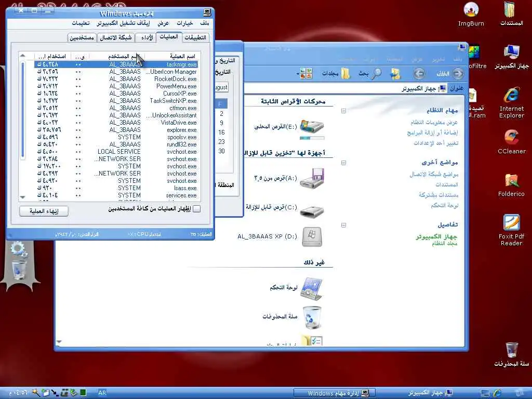Screen dimensions: 532x399
Task: Switch to the شبكة الاتصال tab
Action: point(116,37)
